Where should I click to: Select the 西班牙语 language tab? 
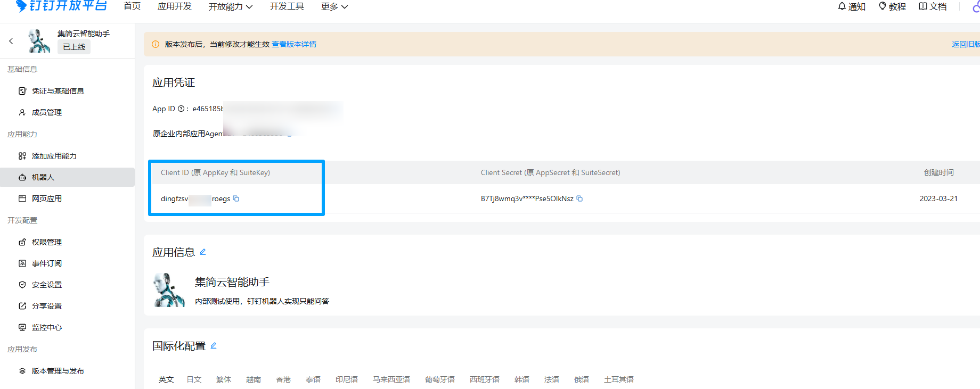coord(485,379)
